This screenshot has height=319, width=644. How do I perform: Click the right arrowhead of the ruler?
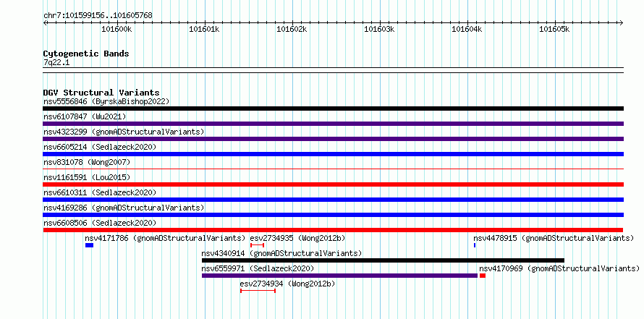622,22
